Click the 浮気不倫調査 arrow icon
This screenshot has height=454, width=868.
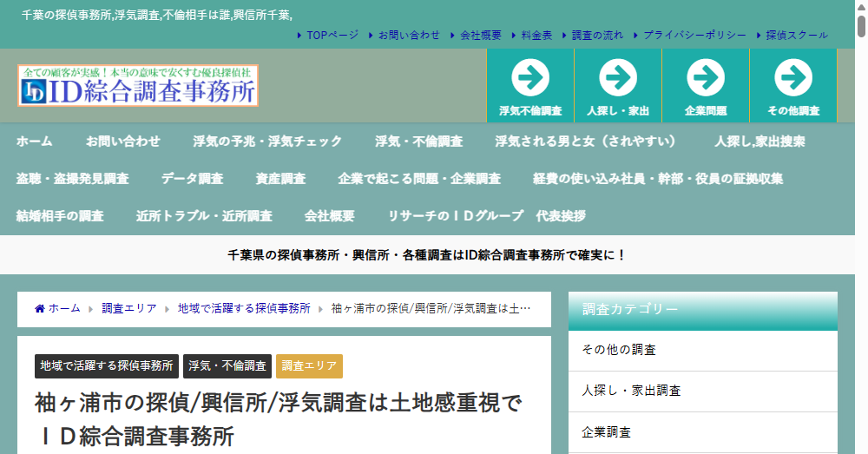(x=530, y=78)
